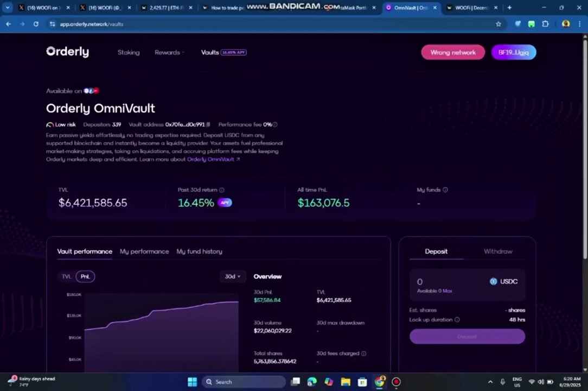This screenshot has width=588, height=391.
Task: Open weather widget Rainy days ahead
Action: click(x=32, y=382)
